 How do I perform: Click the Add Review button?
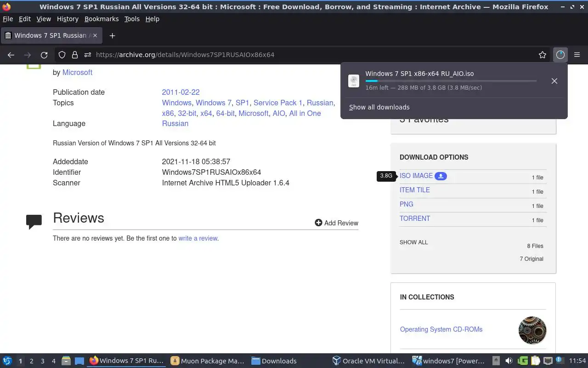click(x=336, y=223)
